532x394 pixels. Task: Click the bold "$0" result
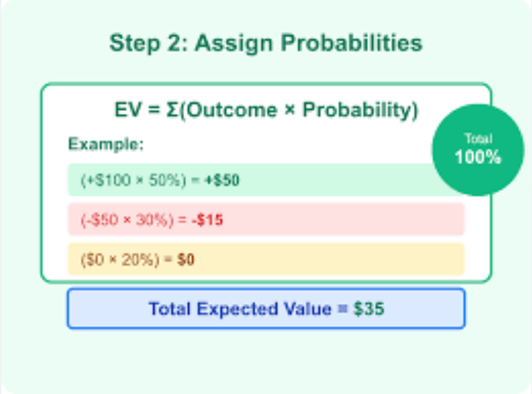[x=186, y=260]
